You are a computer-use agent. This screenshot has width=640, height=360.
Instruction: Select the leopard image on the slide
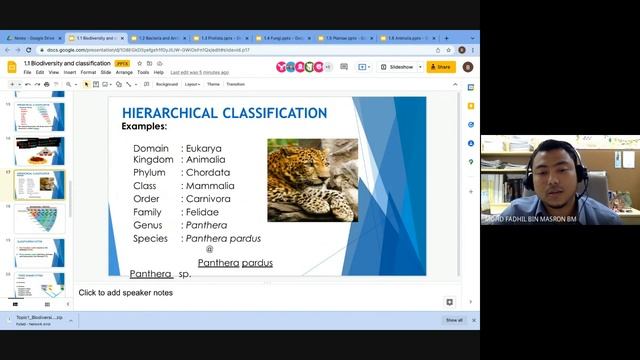[313, 180]
